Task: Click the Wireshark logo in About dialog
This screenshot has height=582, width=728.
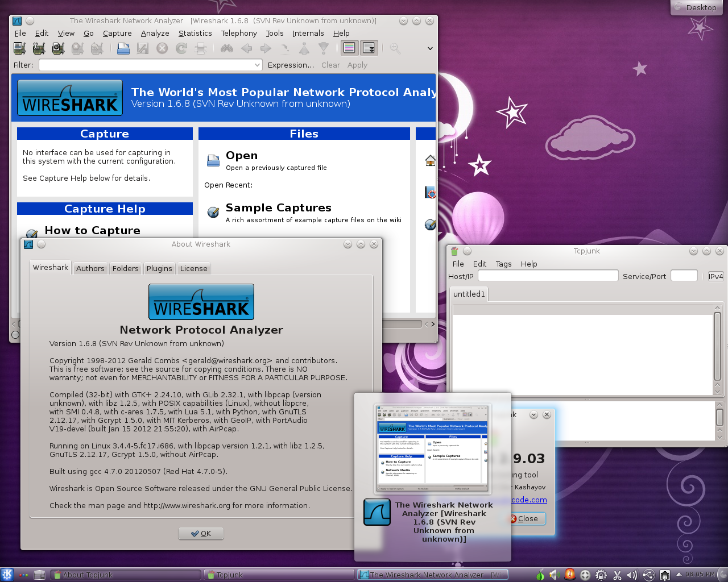Action: click(x=201, y=302)
